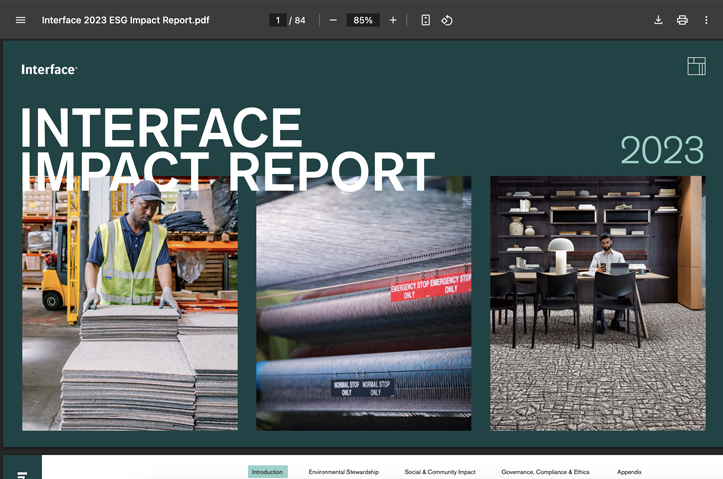Click the 2023 year text on the cover

click(x=662, y=150)
